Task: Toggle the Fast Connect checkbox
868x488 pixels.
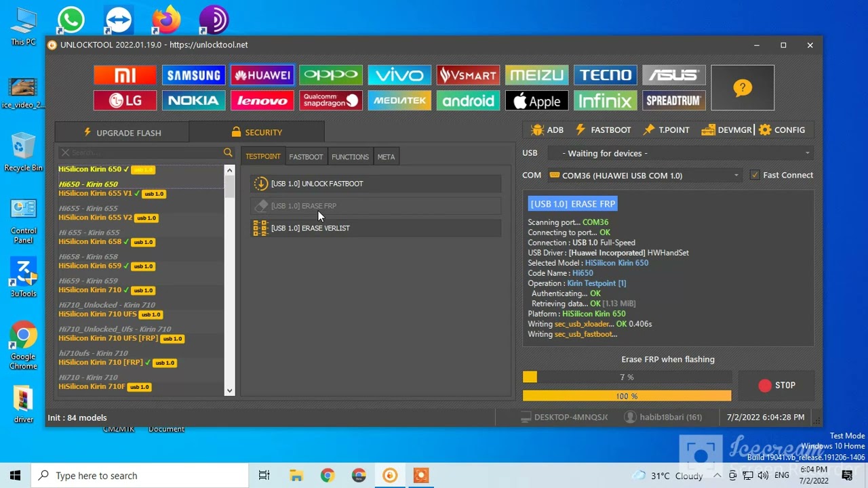Action: tap(755, 175)
